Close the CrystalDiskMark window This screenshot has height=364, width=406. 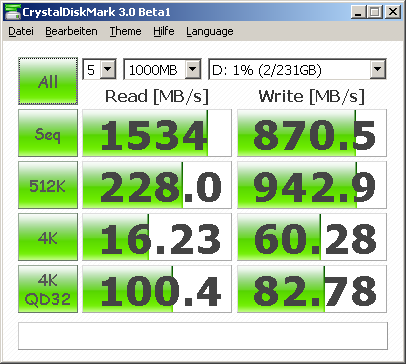(x=393, y=12)
